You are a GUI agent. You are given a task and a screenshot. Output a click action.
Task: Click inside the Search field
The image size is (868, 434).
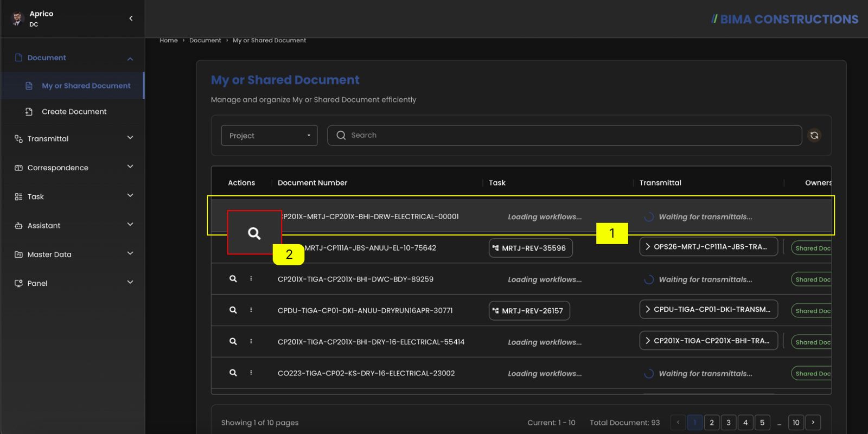565,136
